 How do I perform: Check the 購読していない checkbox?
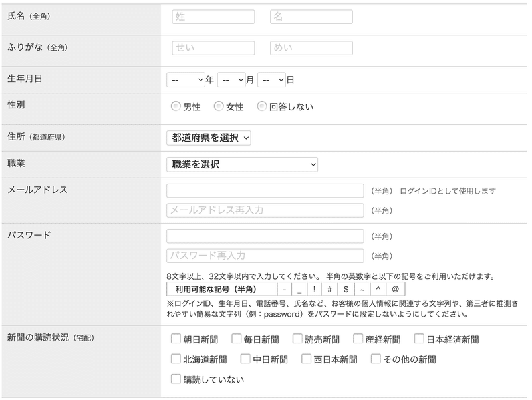click(176, 379)
